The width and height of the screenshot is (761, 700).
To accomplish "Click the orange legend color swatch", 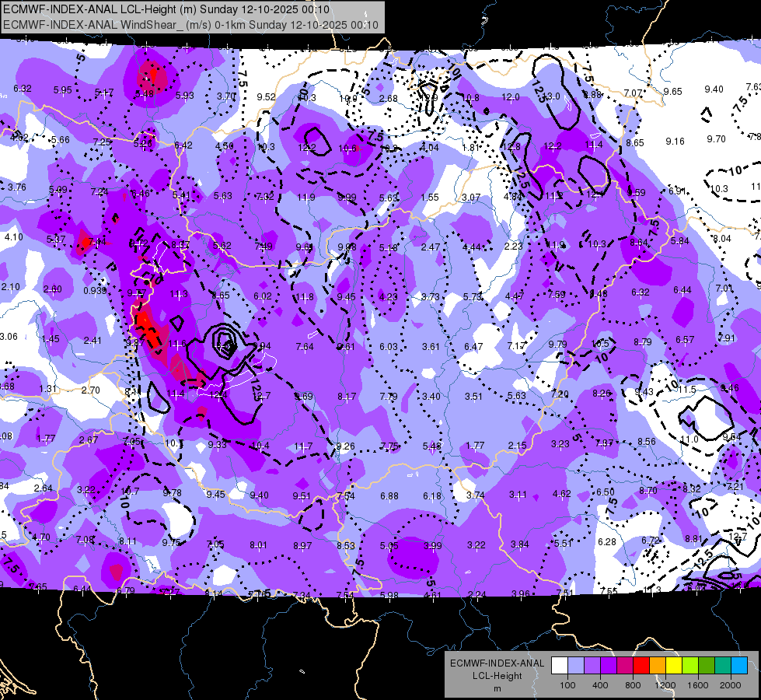I will 658,665.
